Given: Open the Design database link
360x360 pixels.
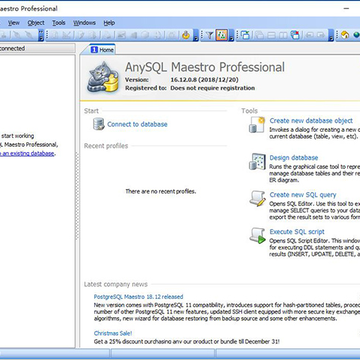Looking at the screenshot, I should click(294, 158).
